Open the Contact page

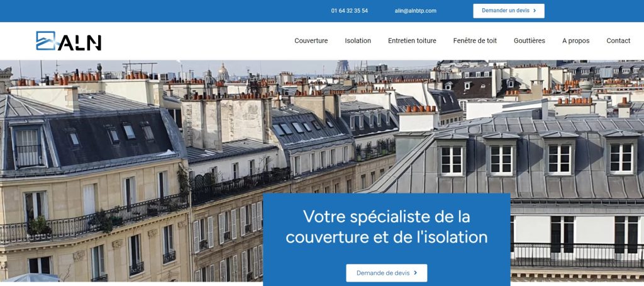pos(618,41)
